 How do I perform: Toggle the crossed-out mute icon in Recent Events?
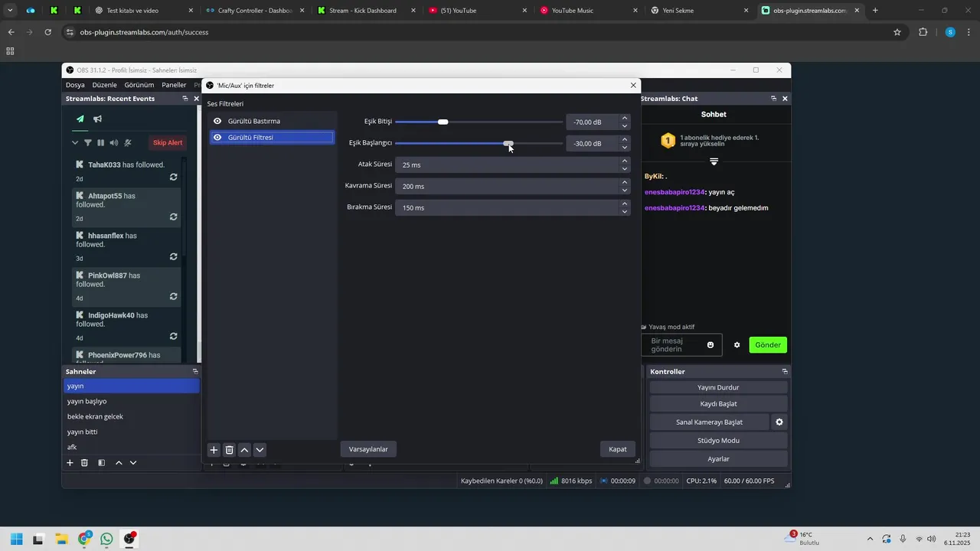[x=128, y=143]
